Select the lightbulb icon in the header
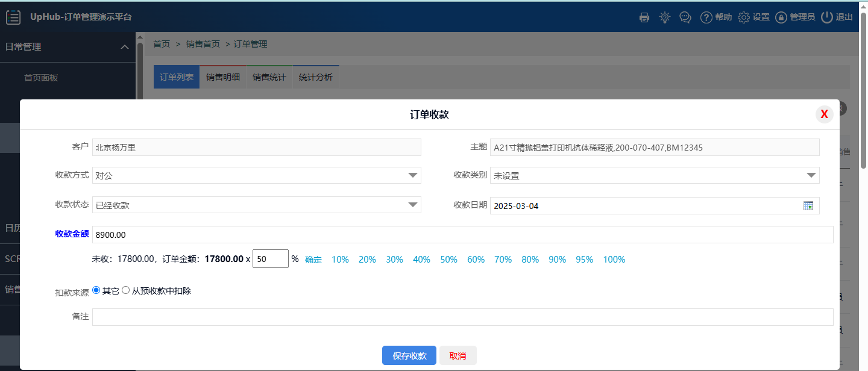868x371 pixels. 664,17
